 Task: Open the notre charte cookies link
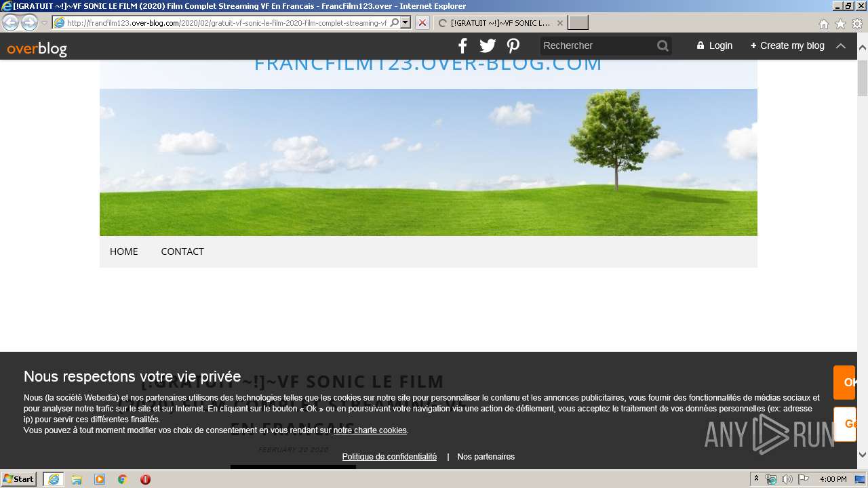pos(370,430)
